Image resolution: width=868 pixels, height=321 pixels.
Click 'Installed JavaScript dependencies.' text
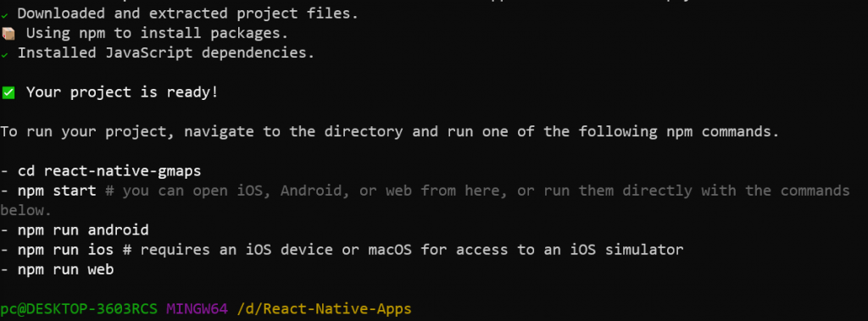[x=166, y=53]
